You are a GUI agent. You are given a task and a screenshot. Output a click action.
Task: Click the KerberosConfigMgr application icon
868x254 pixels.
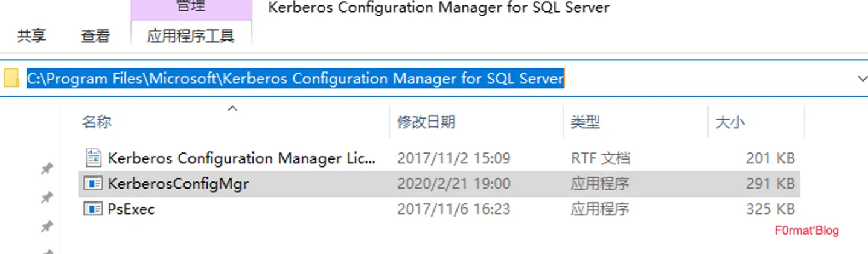(x=93, y=184)
